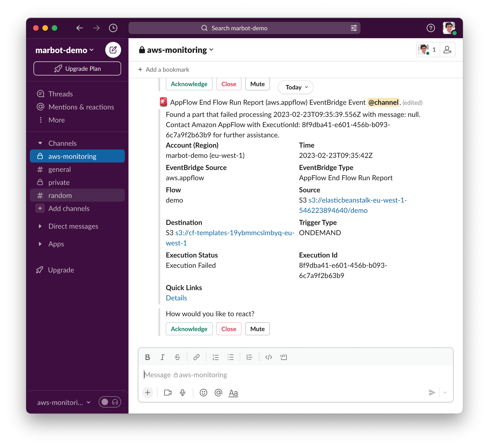Viewport: 489px width, 448px height.
Task: Start an ordered list in composer
Action: [216, 357]
